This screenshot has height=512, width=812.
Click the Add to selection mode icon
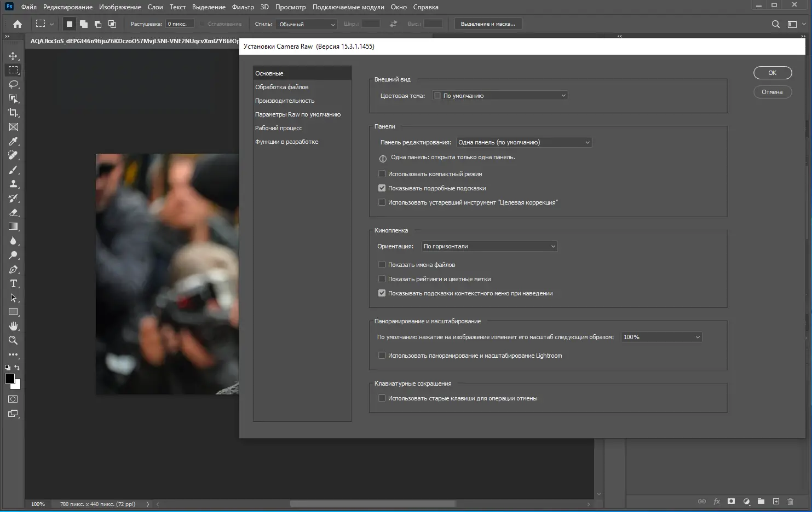(84, 24)
